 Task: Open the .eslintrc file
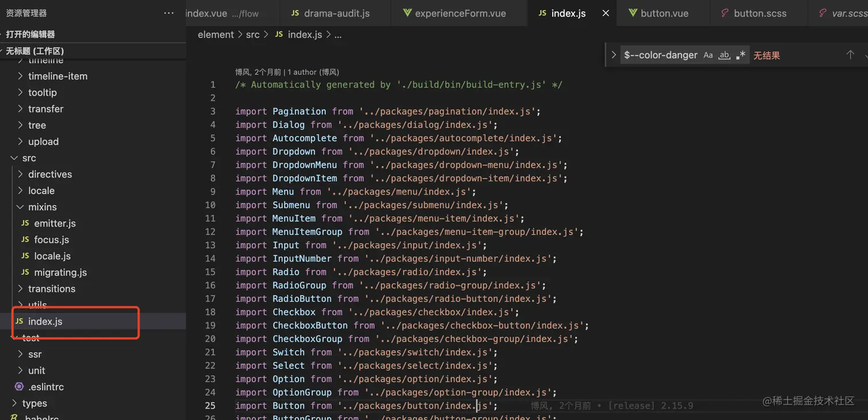point(45,387)
